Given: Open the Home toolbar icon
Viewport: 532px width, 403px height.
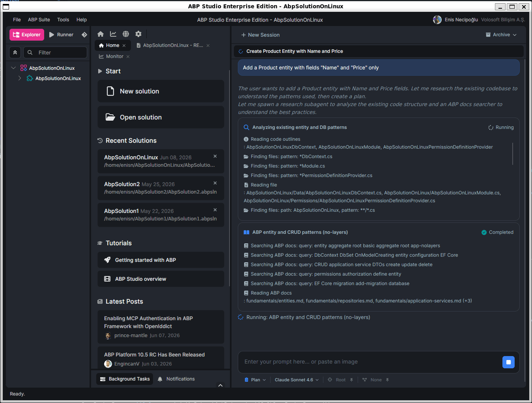Looking at the screenshot, I should (x=101, y=34).
